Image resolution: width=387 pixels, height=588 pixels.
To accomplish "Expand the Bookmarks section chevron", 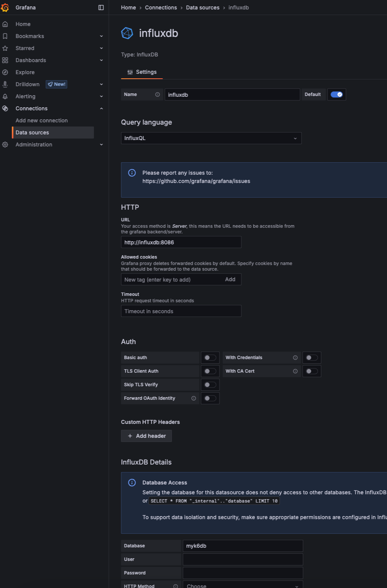I will (101, 36).
